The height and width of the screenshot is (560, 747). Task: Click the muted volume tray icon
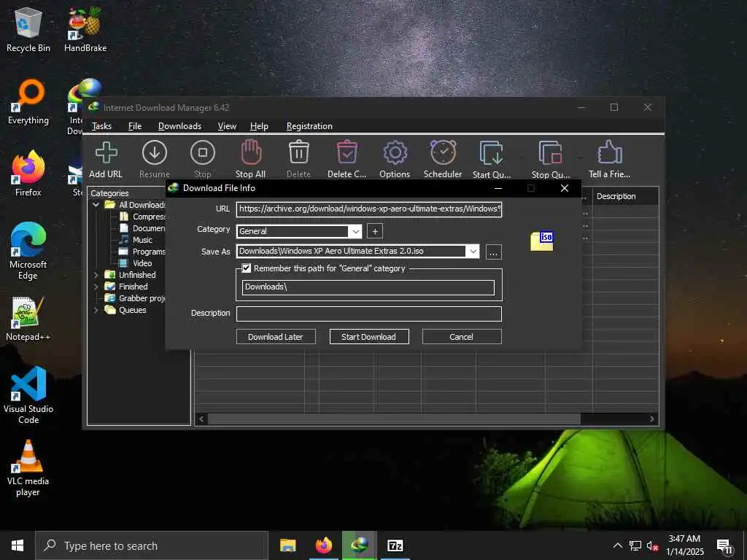[x=651, y=545]
